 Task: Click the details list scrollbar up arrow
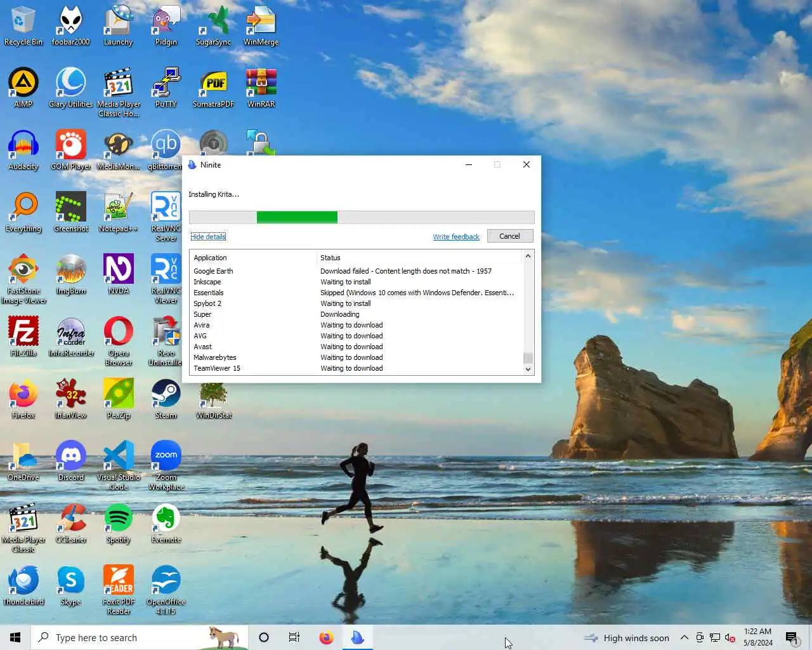point(528,256)
